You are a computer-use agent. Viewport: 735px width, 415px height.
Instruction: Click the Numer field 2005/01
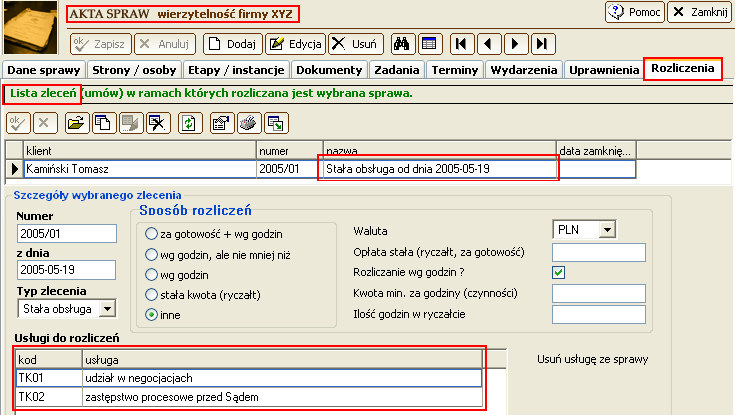(67, 234)
